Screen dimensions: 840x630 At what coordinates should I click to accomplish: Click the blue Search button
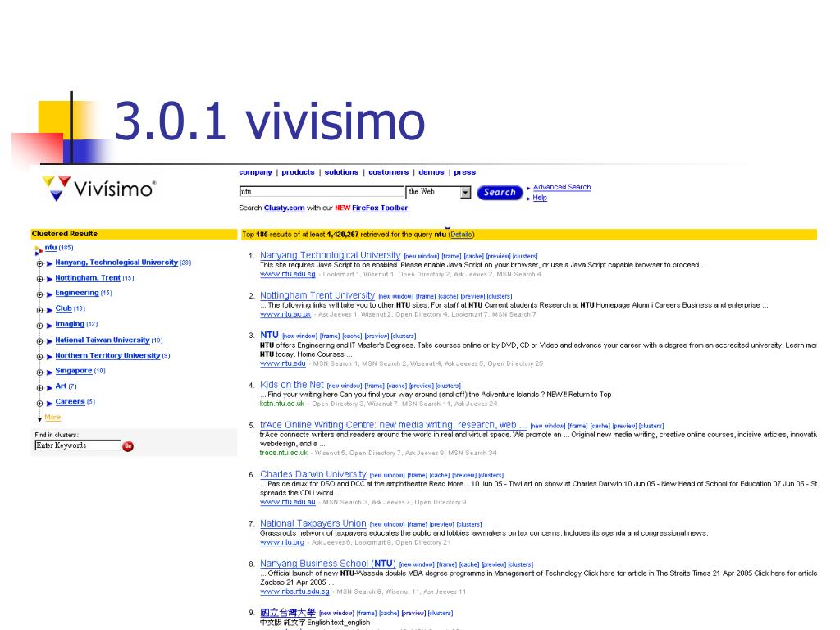click(500, 192)
